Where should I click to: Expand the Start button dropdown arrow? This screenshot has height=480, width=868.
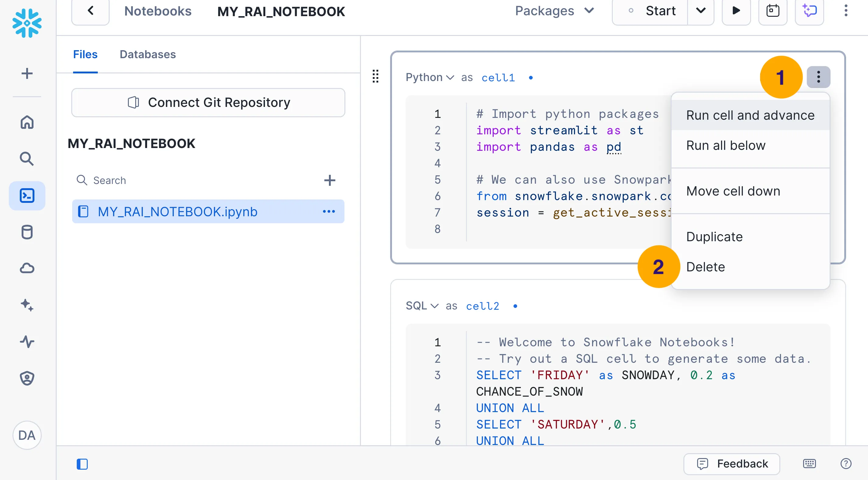pos(701,11)
